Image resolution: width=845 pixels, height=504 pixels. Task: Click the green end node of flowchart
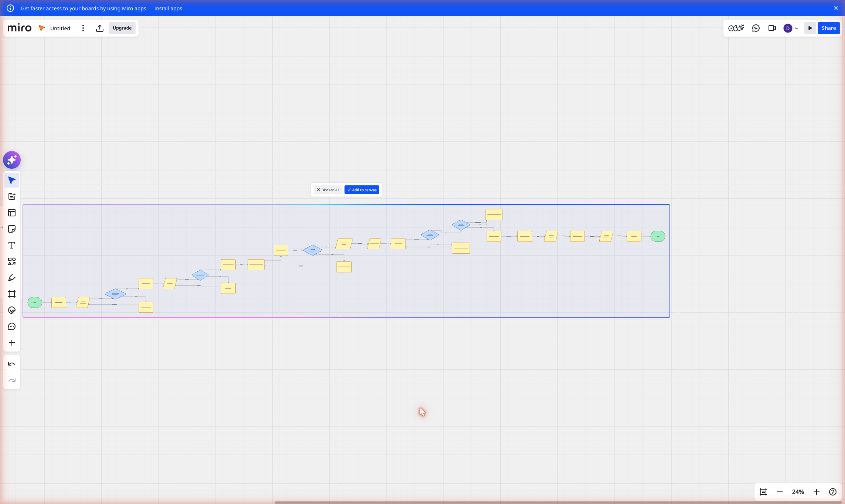658,236
